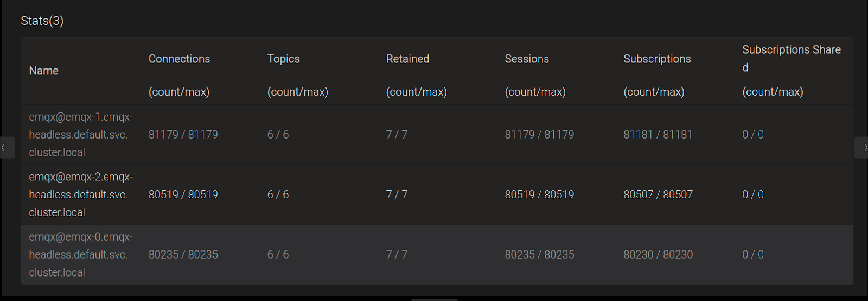The height and width of the screenshot is (301, 868).
Task: Click sessions value 80519 / 80519
Action: (539, 195)
